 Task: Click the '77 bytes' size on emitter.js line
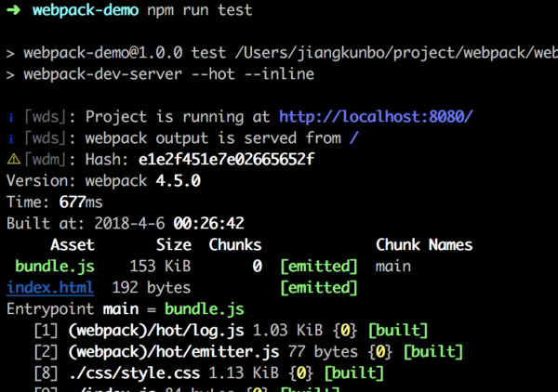coord(323,352)
